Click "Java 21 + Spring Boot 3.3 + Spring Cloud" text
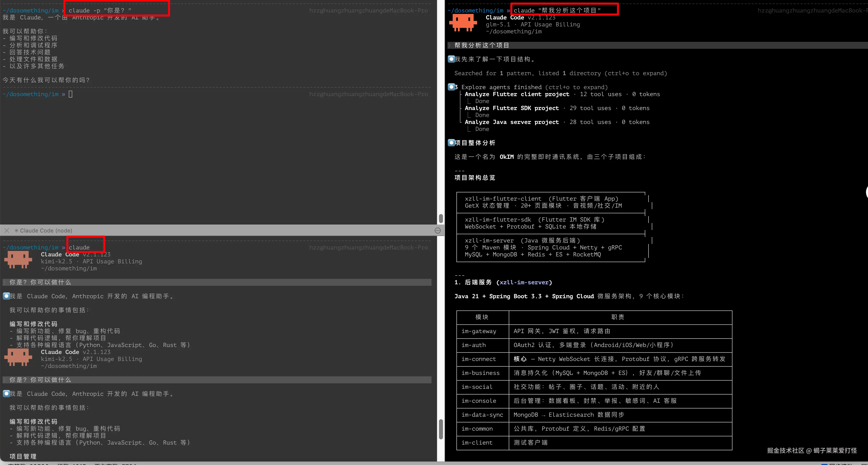This screenshot has height=465, width=868. [524, 296]
